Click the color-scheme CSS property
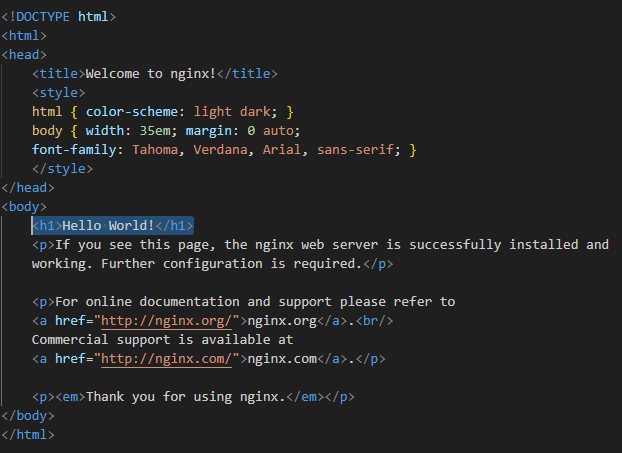The width and height of the screenshot is (622, 453). pos(132,112)
